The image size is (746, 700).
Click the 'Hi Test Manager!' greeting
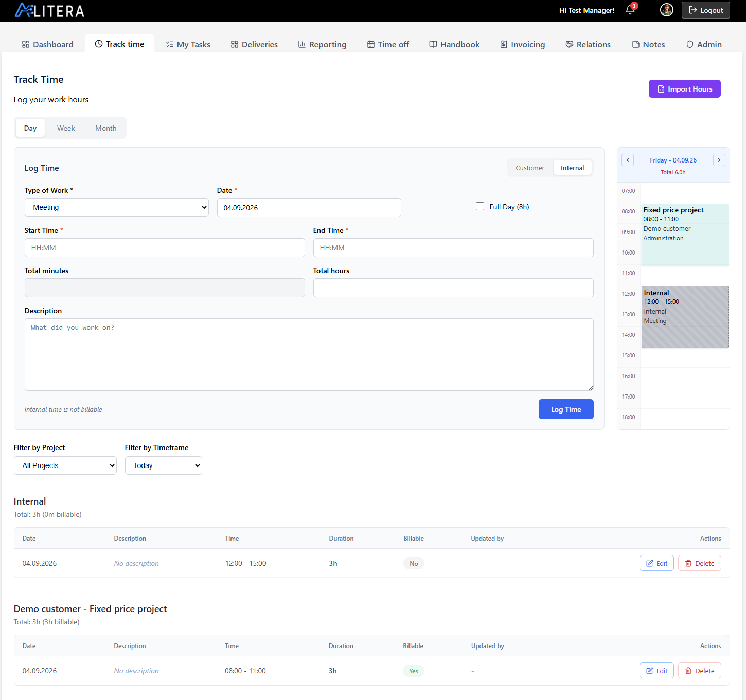587,10
